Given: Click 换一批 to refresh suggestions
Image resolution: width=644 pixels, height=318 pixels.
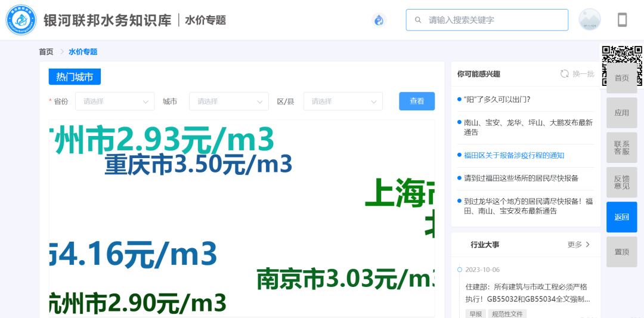Looking at the screenshot, I should point(584,74).
